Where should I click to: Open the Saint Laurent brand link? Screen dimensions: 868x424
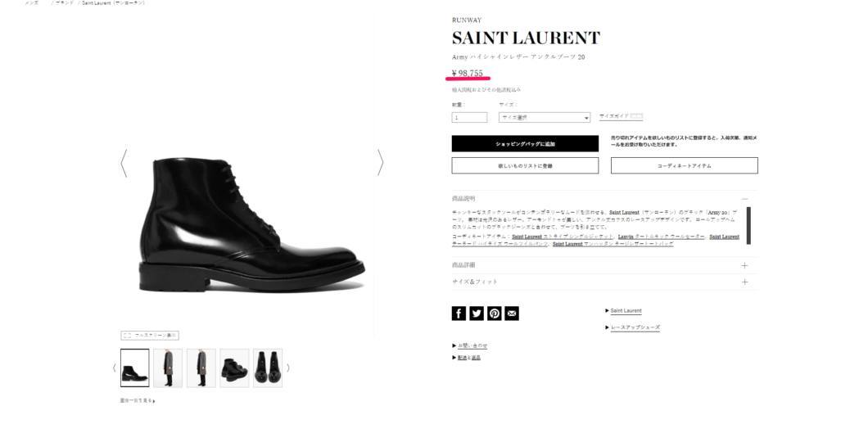tap(626, 311)
